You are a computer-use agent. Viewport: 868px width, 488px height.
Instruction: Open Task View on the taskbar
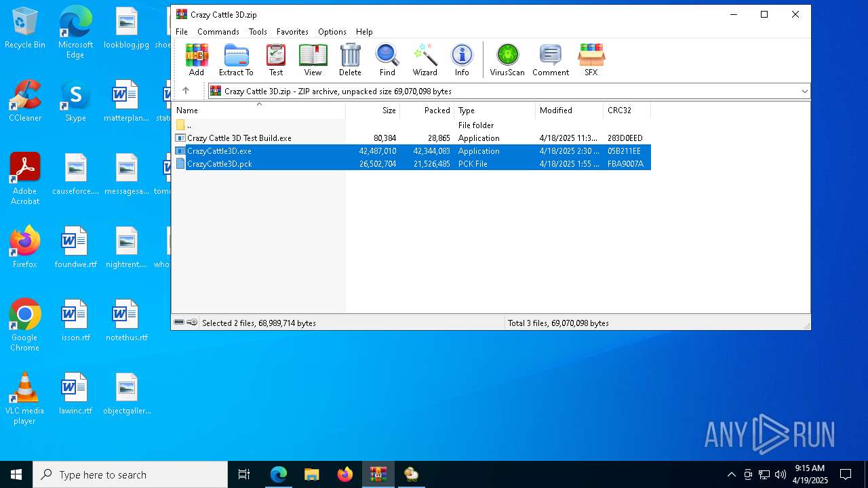244,474
